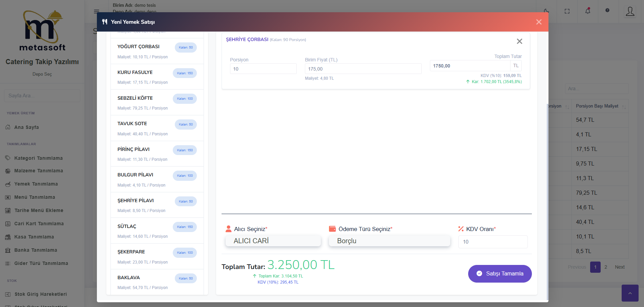Click the Porsiyon quantity field
Viewport: 644px width, 307px height.
pos(263,69)
